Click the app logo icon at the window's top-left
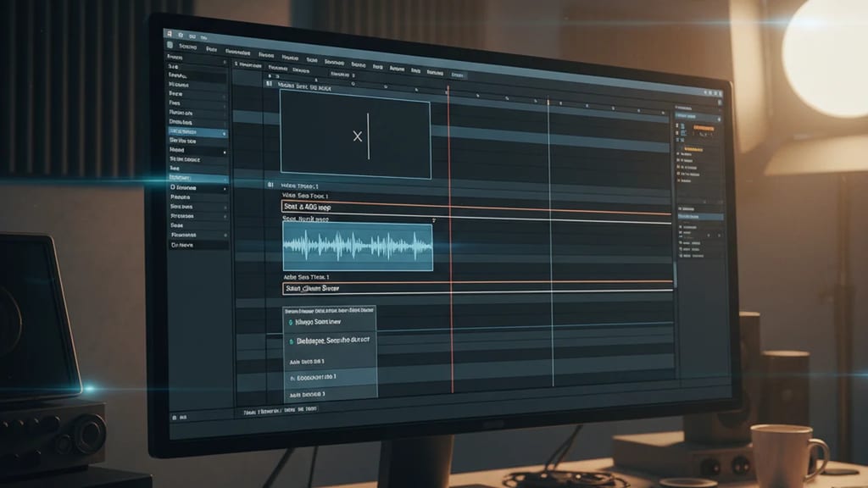Image resolution: width=868 pixels, height=488 pixels. click(x=170, y=34)
